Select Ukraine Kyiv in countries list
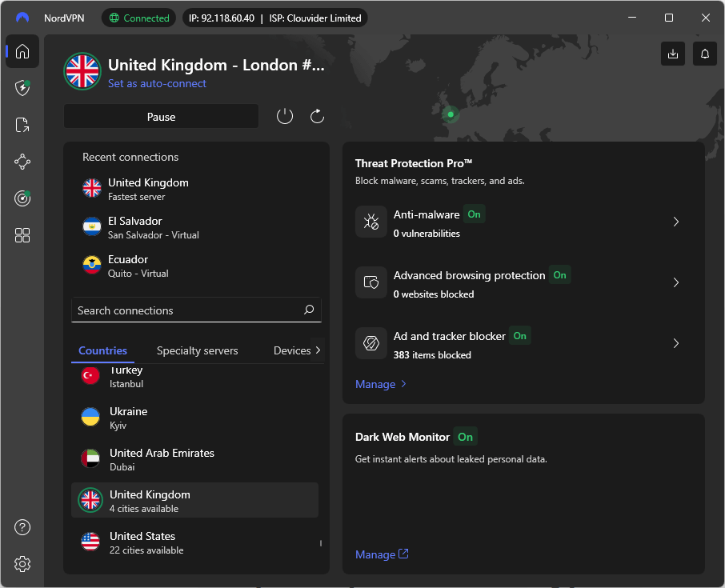 pyautogui.click(x=194, y=418)
